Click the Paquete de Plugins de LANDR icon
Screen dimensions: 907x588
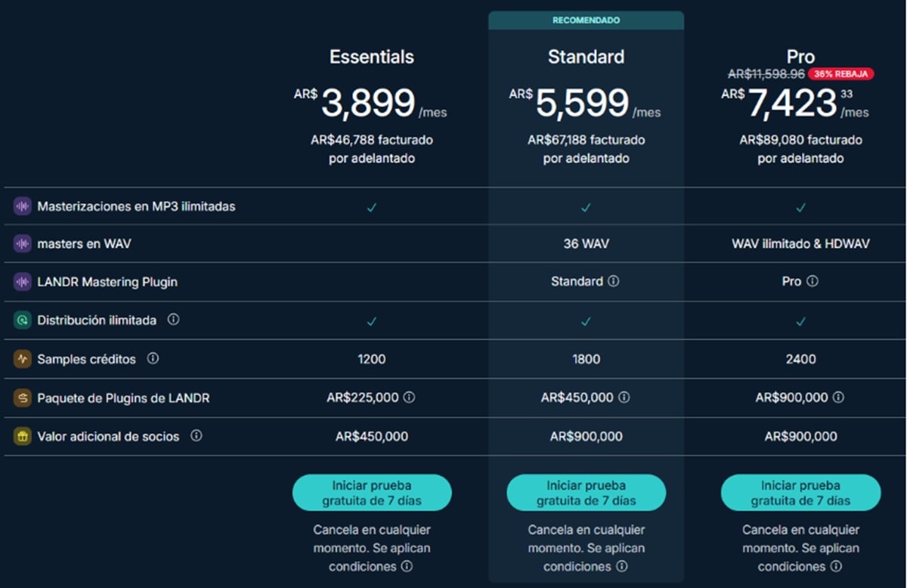(x=23, y=398)
